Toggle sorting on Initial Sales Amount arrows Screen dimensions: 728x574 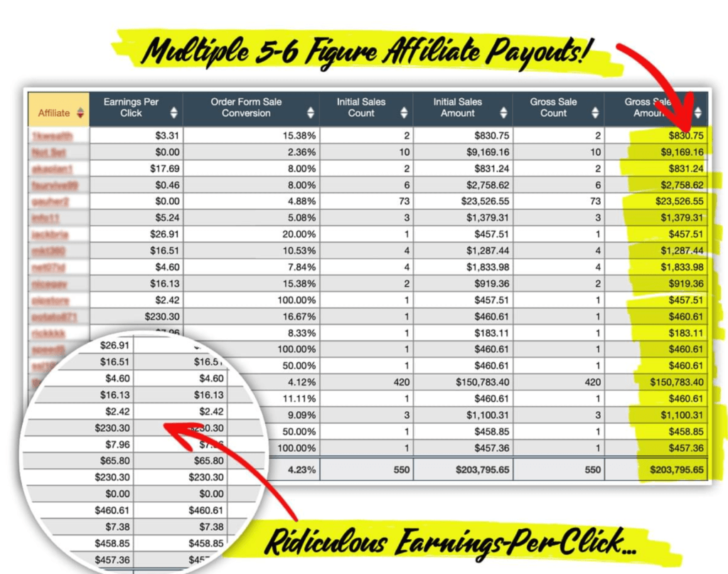pos(503,112)
